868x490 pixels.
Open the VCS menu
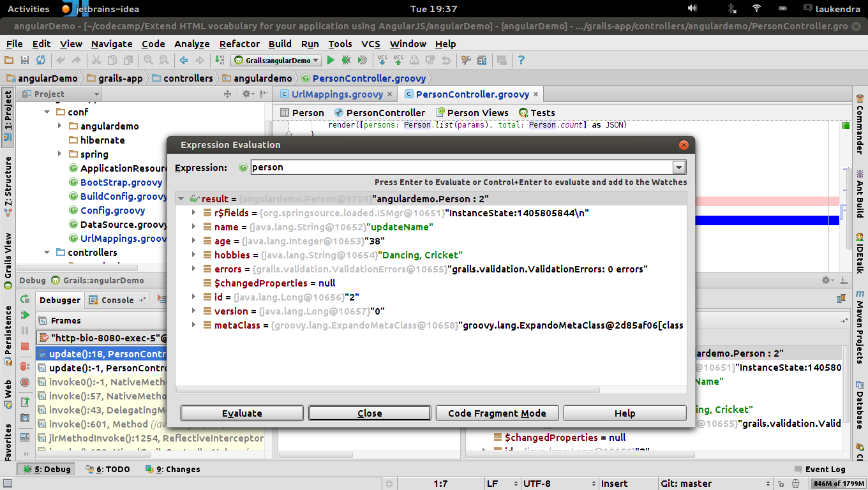(x=371, y=44)
